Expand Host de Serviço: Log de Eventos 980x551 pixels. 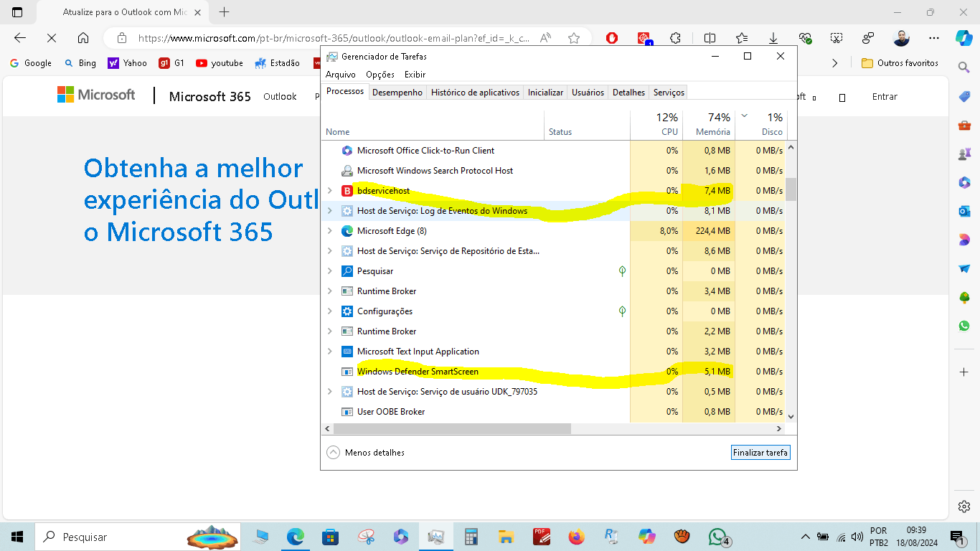[329, 211]
